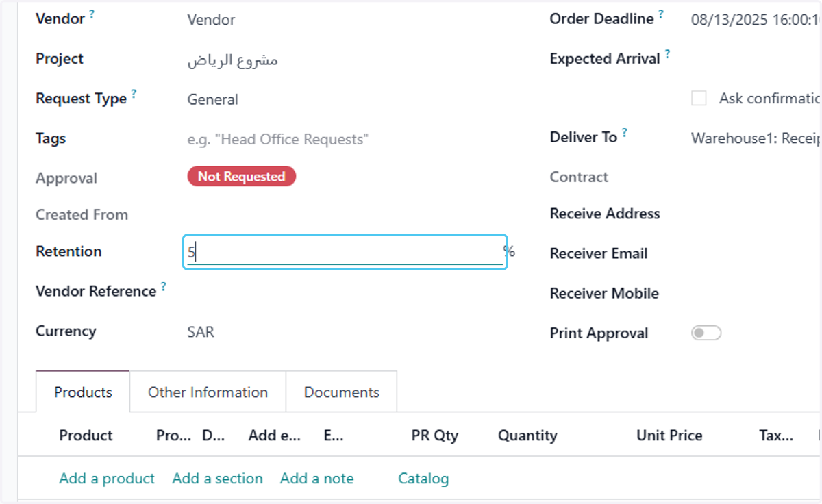Click the Vendor Reference label

(96, 292)
